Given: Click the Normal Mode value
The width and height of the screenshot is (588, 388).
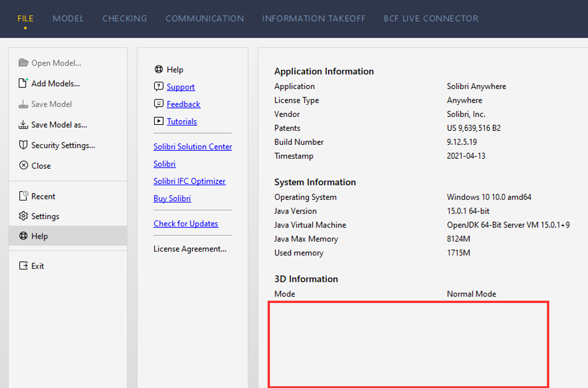Looking at the screenshot, I should 471,294.
